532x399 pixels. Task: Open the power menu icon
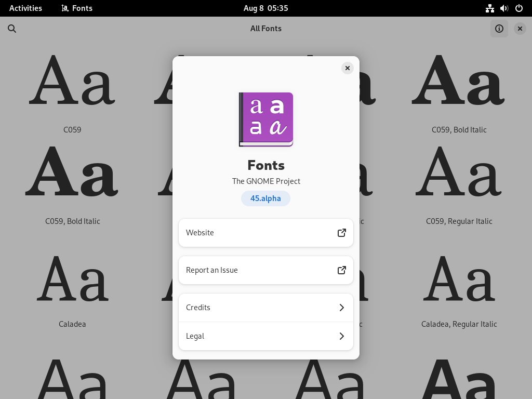click(519, 8)
